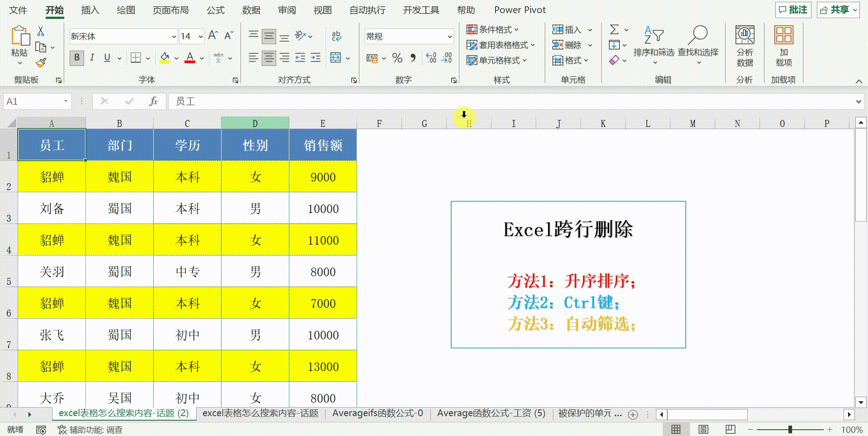This screenshot has height=436, width=868.
Task: Apply the red font color
Action: [x=190, y=58]
